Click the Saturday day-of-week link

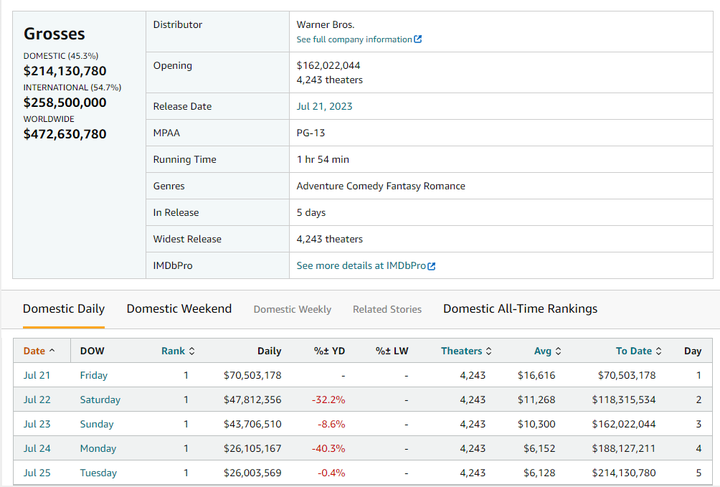pos(100,400)
